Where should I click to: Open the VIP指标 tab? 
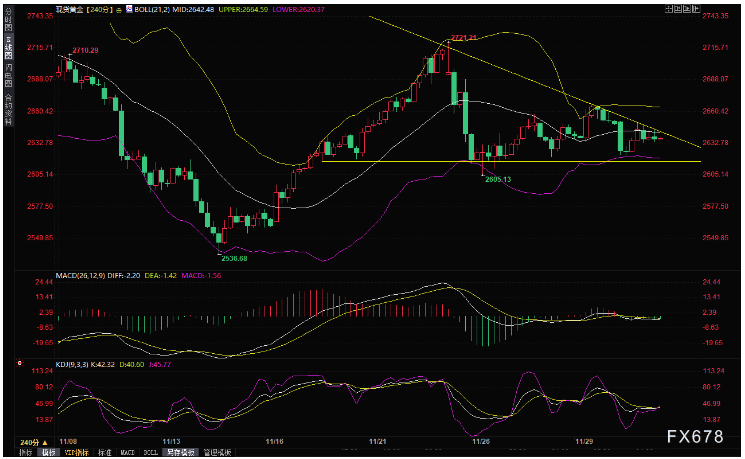75,452
